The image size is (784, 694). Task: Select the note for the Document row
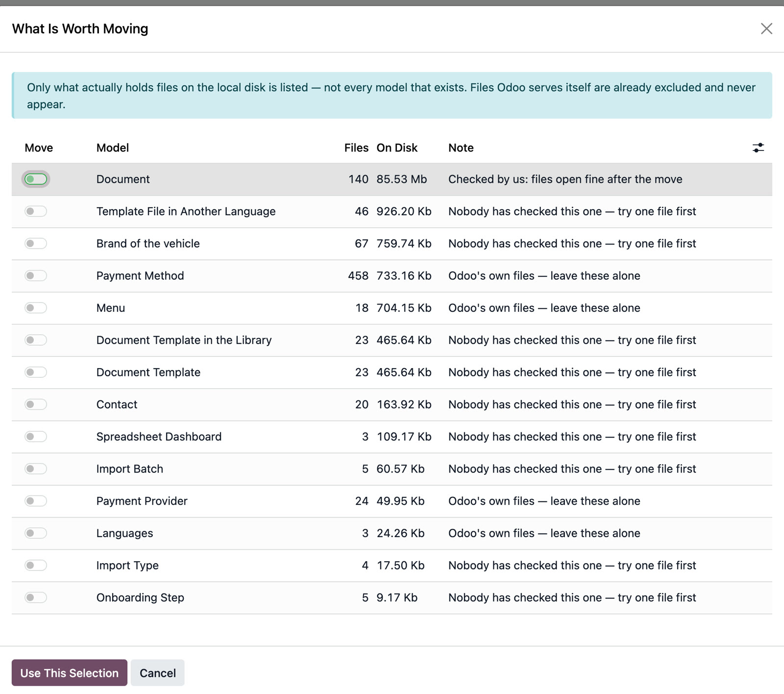pyautogui.click(x=565, y=179)
